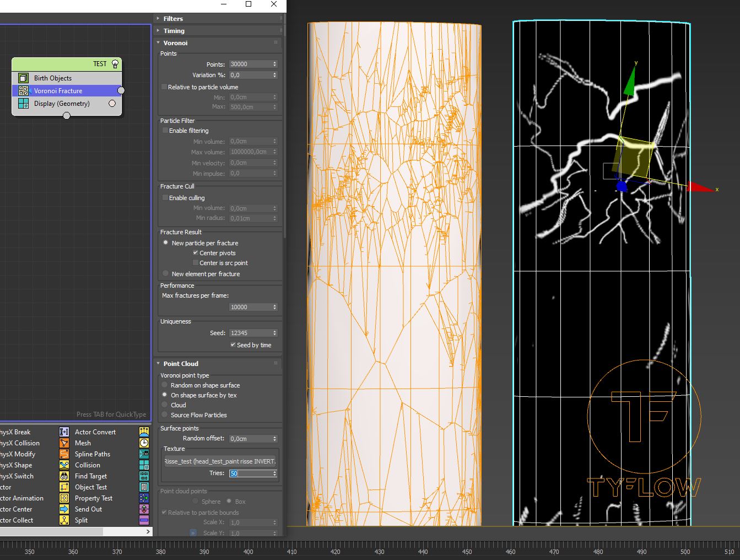The height and width of the screenshot is (560, 740).
Task: Select Random on shape surface radio button
Action: pyautogui.click(x=165, y=385)
